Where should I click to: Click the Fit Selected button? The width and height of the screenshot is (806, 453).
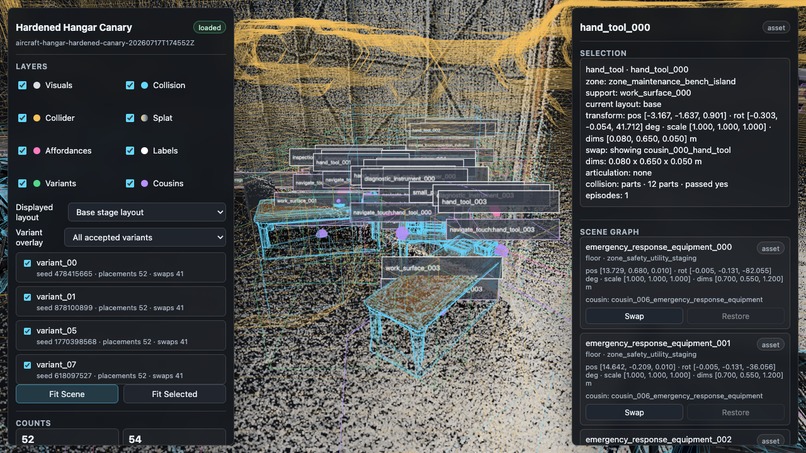coord(174,394)
